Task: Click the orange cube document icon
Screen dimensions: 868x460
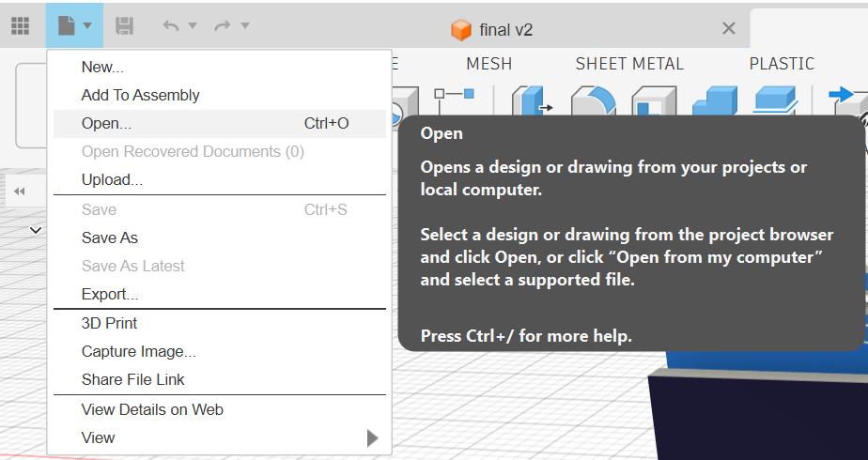Action: (461, 30)
